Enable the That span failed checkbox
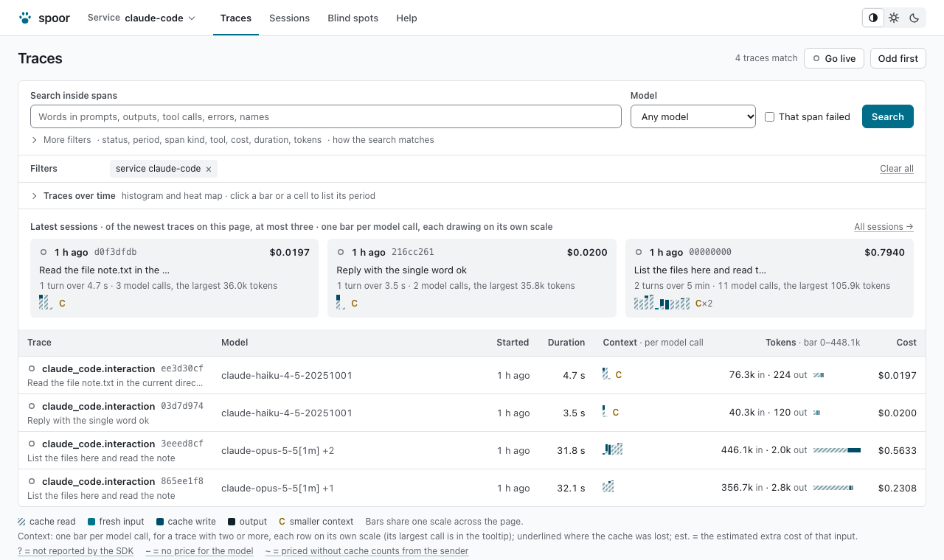 pos(770,116)
